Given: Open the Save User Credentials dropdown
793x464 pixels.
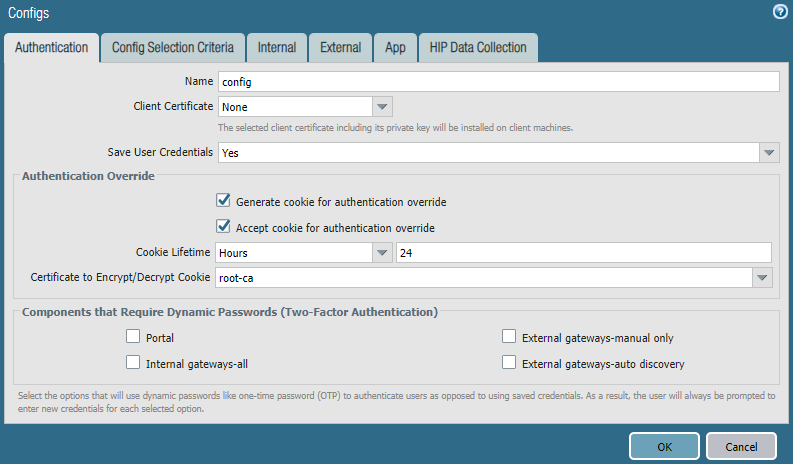Looking at the screenshot, I should coord(768,152).
